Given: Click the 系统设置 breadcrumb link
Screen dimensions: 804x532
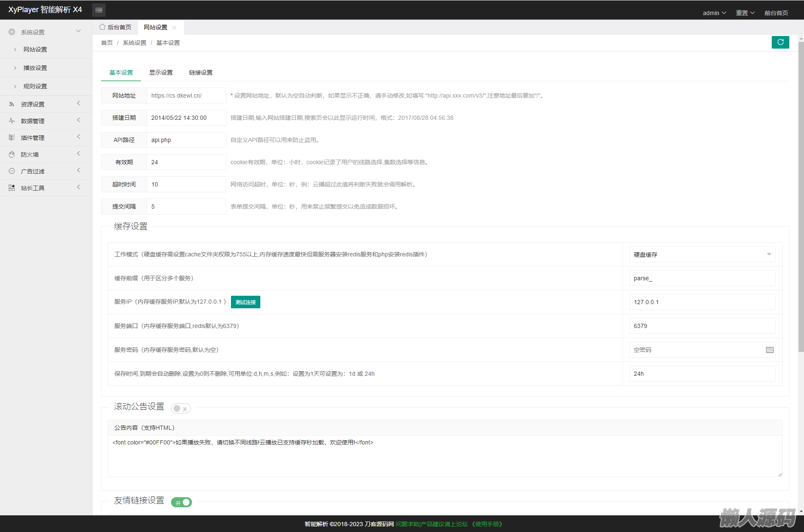Looking at the screenshot, I should pyautogui.click(x=135, y=43).
